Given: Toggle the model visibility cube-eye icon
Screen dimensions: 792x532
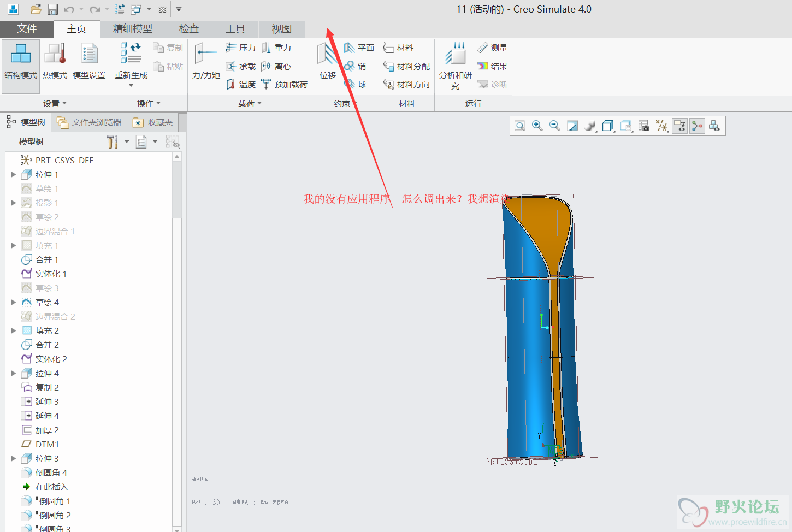Looking at the screenshot, I should coord(714,126).
